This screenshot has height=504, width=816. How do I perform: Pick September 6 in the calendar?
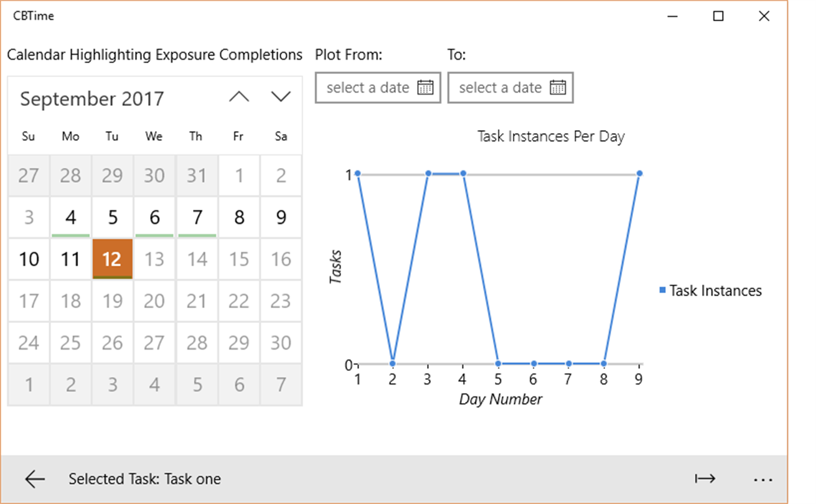click(x=154, y=217)
